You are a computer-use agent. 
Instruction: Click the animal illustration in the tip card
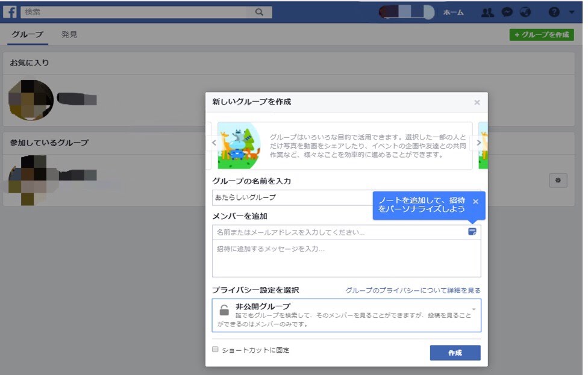click(239, 145)
